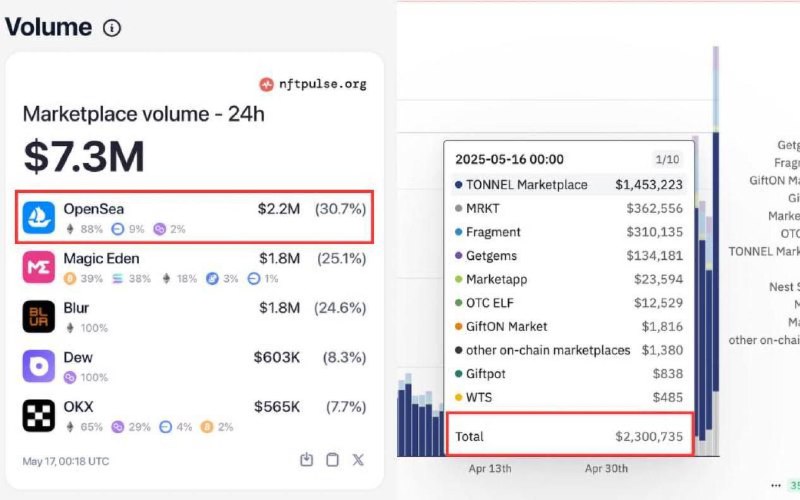Click the $310,135 Fragment value
Viewport: 800px width, 500px height.
click(x=654, y=232)
